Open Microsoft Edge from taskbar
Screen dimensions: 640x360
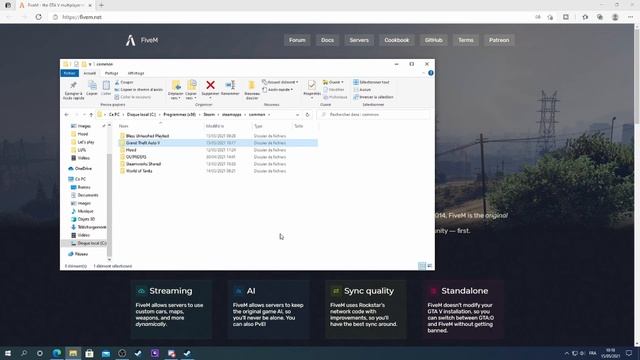(x=57, y=353)
